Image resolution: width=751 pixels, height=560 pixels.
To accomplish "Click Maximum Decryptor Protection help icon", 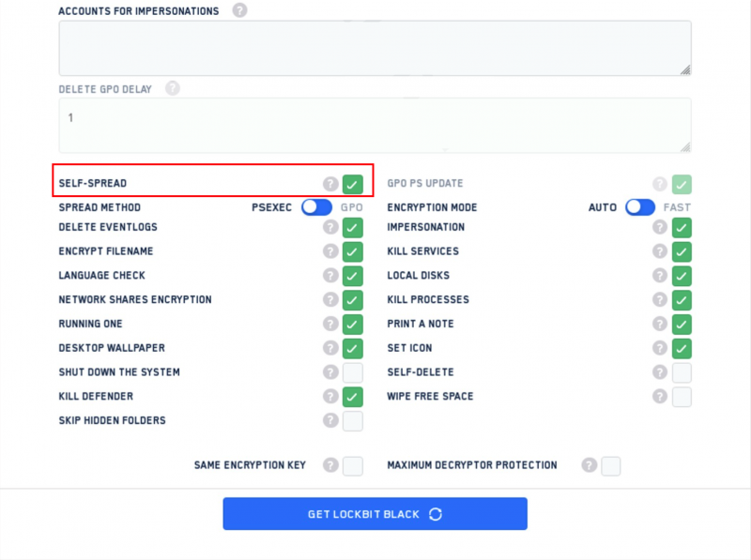I will [x=589, y=465].
